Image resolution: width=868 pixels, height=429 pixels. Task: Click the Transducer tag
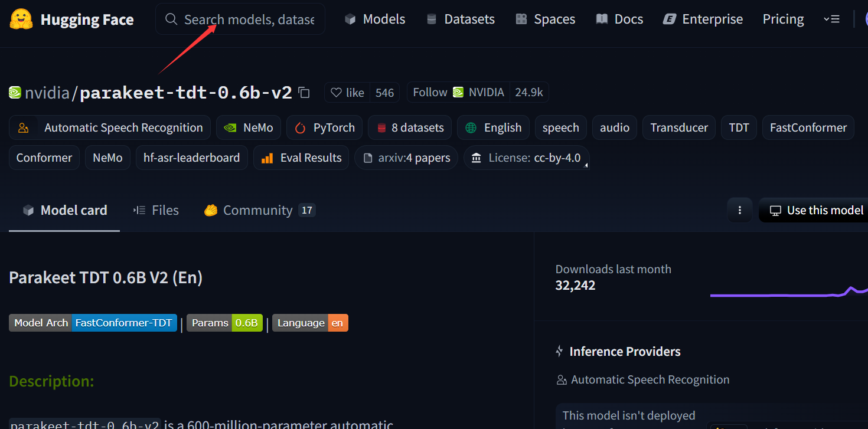click(679, 127)
